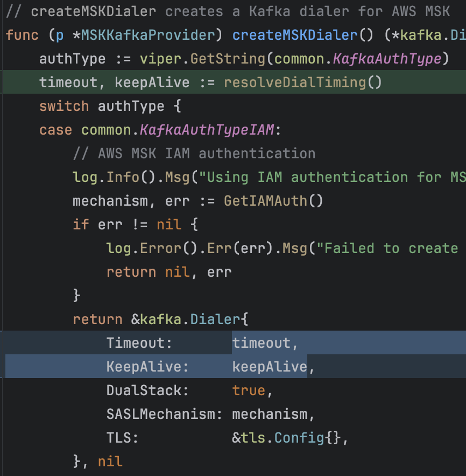Click the true value for DualStack
Image resolution: width=466 pixels, height=476 pixels.
[x=249, y=390]
